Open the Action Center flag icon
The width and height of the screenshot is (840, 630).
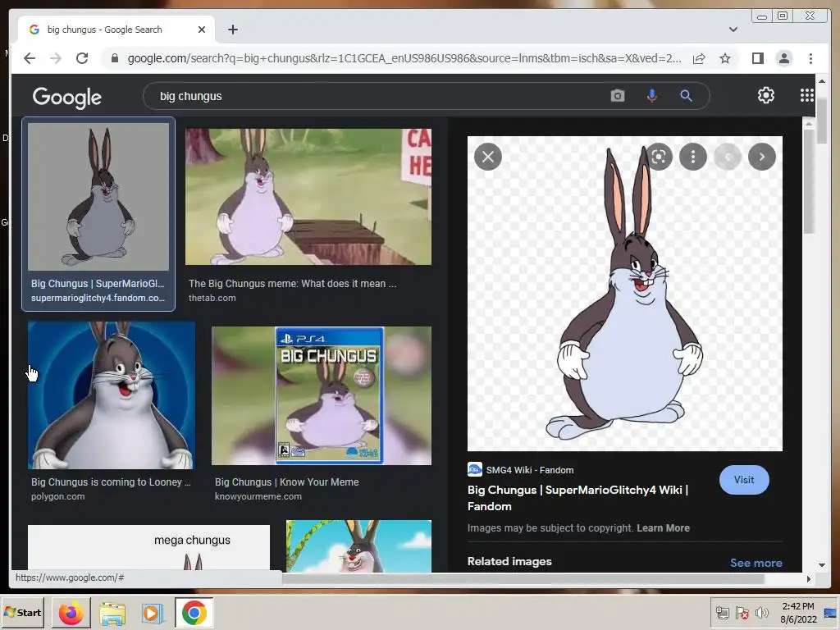coord(742,613)
